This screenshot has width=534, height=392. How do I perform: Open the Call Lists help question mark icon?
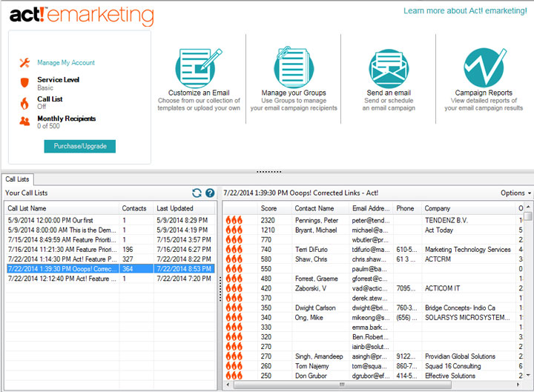(x=210, y=193)
